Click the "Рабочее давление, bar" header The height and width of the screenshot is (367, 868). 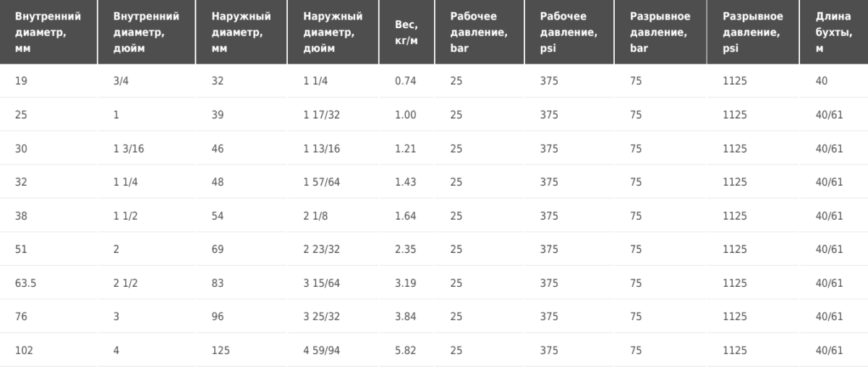(480, 33)
